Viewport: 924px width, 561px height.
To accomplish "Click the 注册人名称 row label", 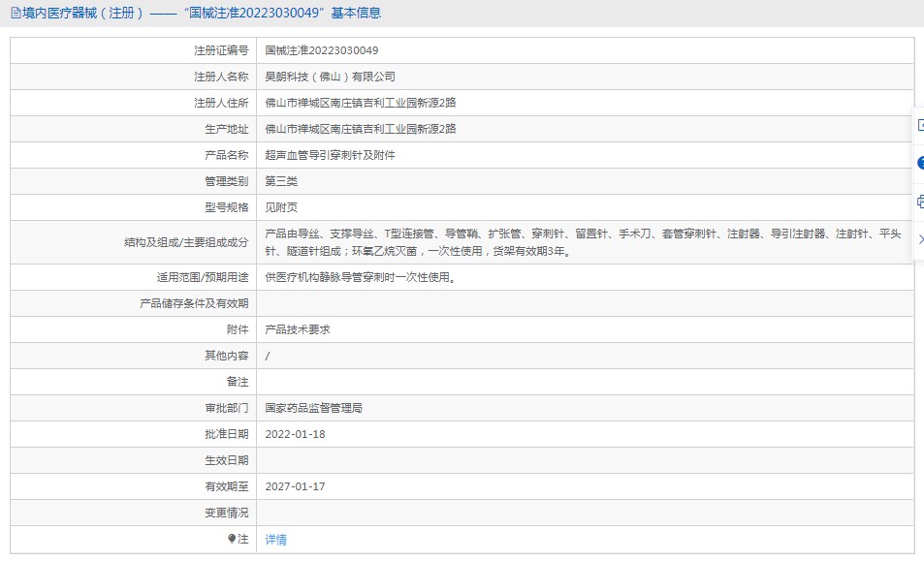I will click(x=221, y=77).
